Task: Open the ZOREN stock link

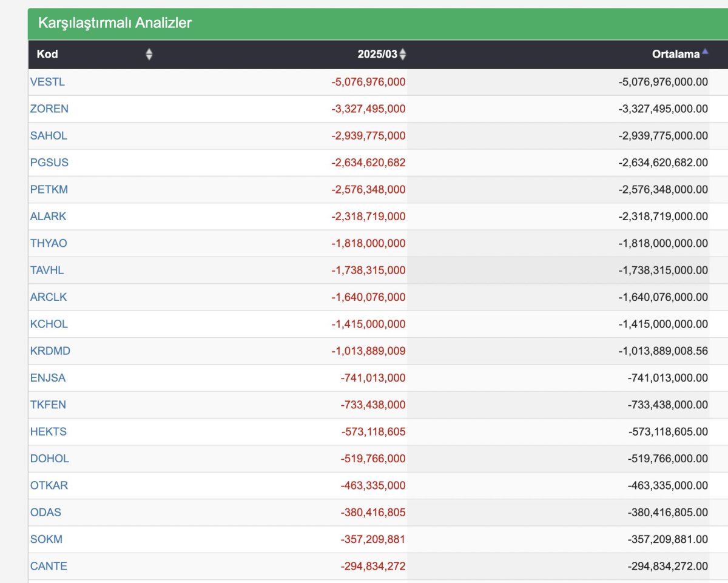Action: [x=49, y=109]
